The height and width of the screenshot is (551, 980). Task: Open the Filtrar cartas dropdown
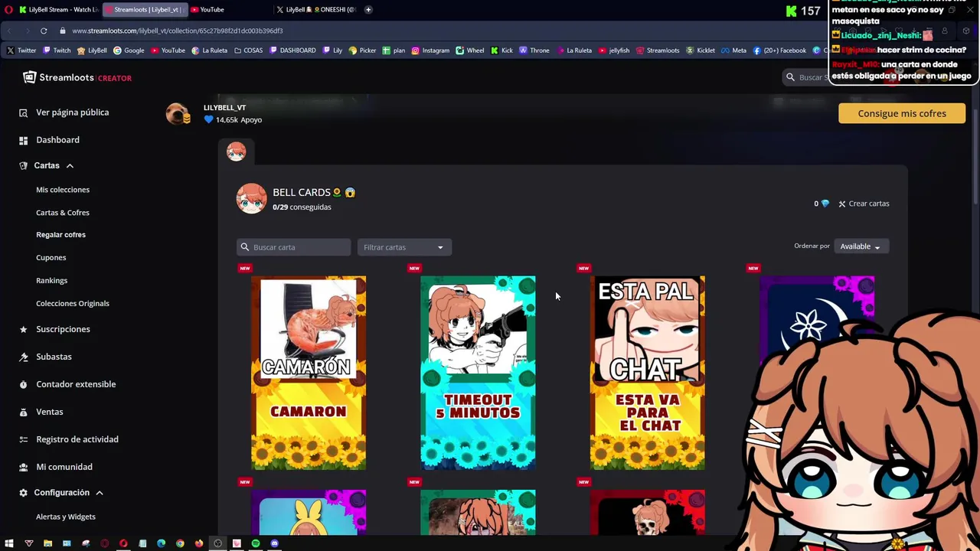coord(404,247)
